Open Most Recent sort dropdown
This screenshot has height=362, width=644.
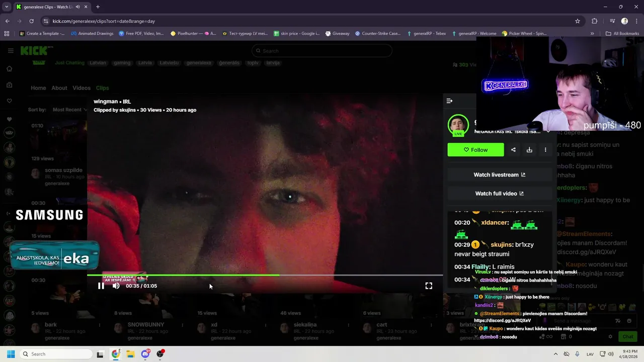pos(69,110)
